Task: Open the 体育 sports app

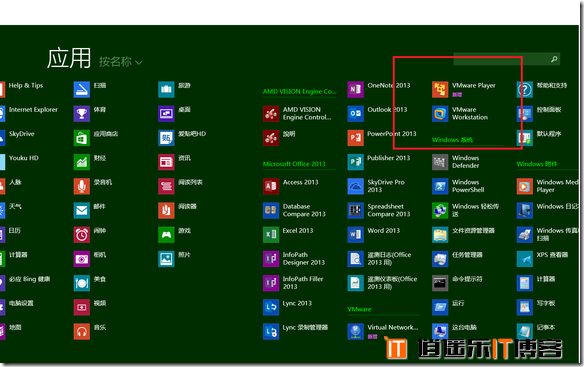Action: click(x=90, y=114)
